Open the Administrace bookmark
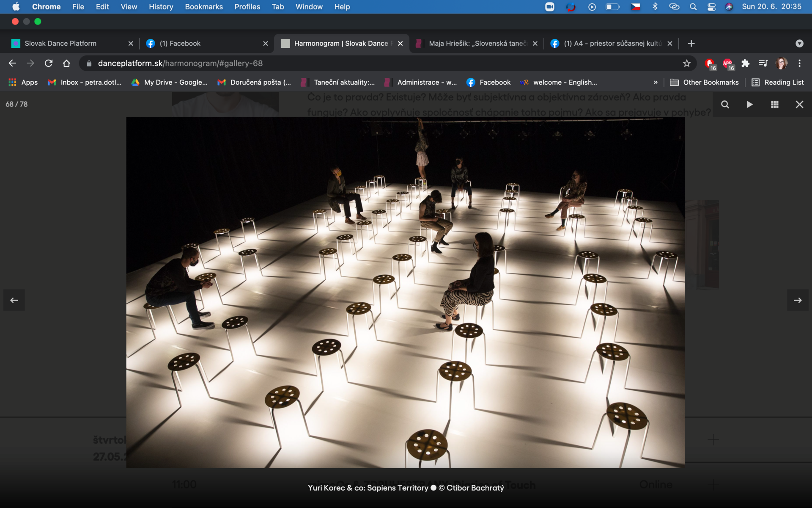Screen dimensions: 812x508 [420, 82]
